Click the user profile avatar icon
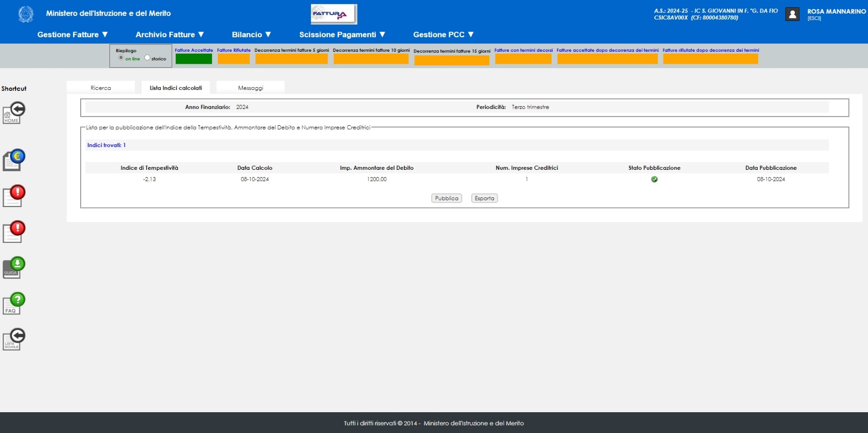The image size is (868, 433). [792, 15]
